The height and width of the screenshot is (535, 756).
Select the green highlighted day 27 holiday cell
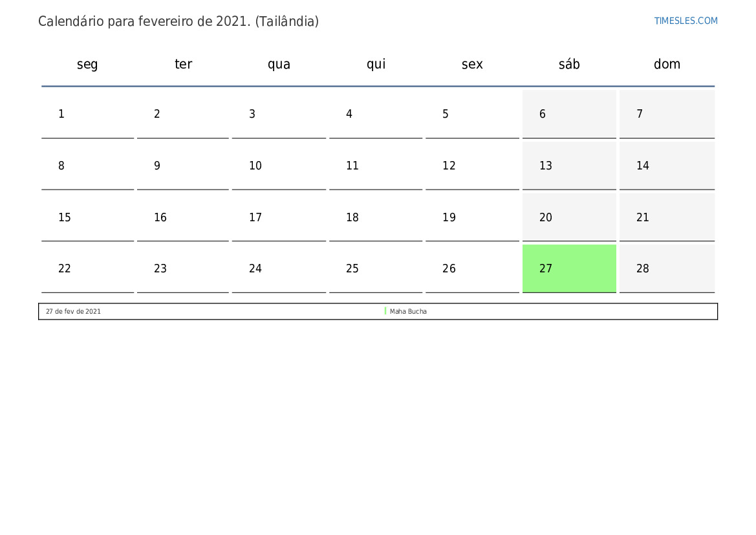tap(569, 268)
